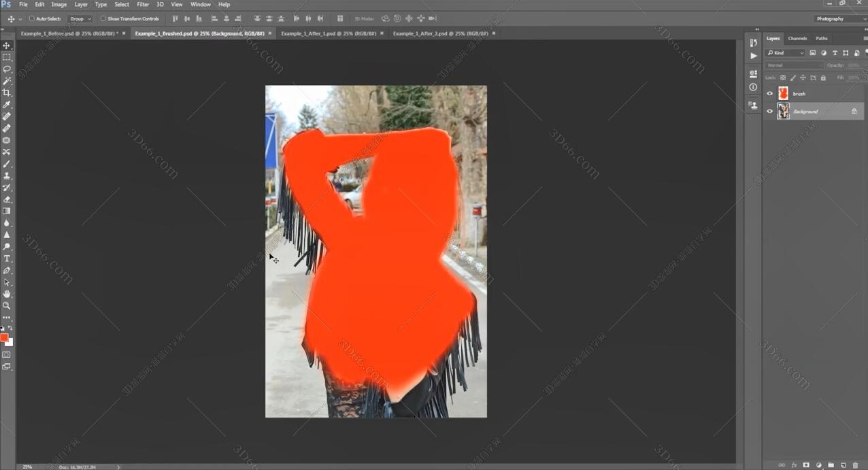
Task: Select the Zoom tool
Action: pos(7,305)
